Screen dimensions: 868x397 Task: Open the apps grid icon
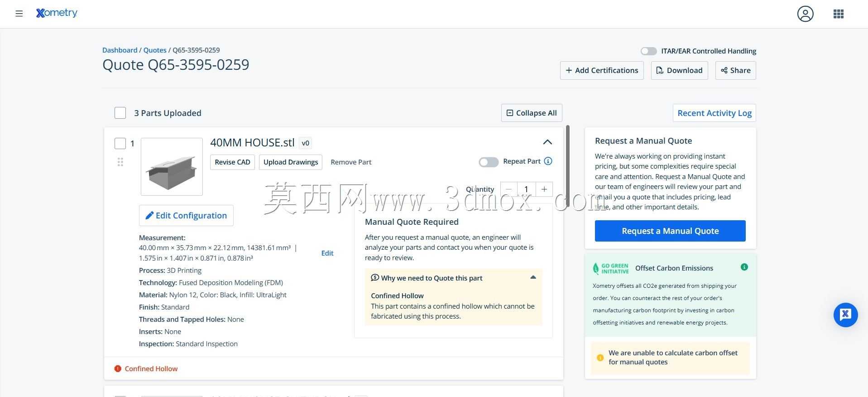(x=838, y=14)
